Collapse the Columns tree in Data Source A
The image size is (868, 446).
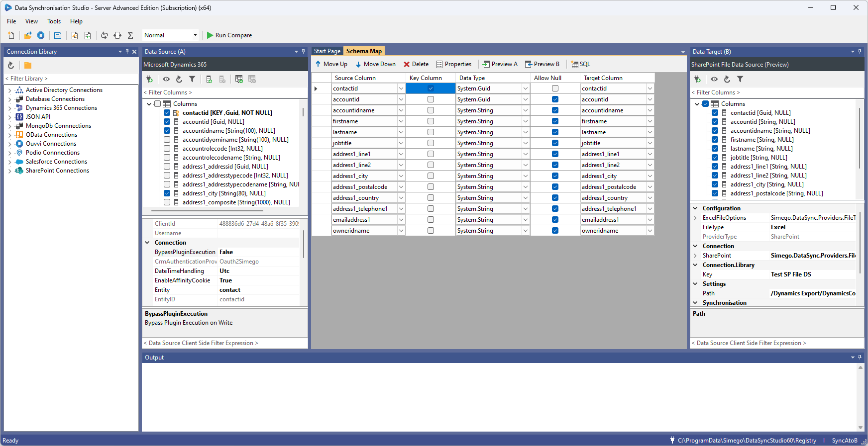(x=149, y=104)
